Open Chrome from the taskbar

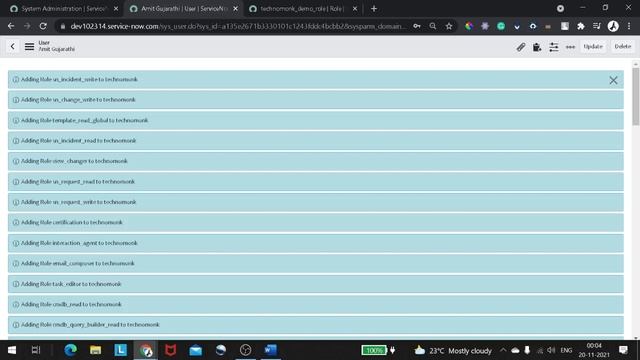146,350
